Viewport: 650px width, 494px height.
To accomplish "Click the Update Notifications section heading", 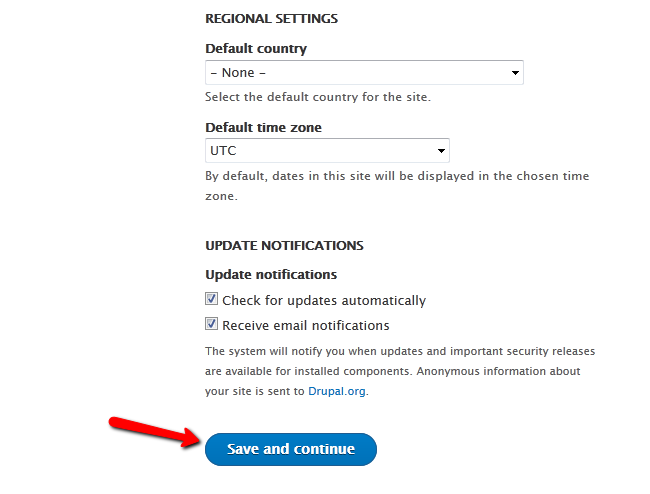I will click(x=284, y=245).
